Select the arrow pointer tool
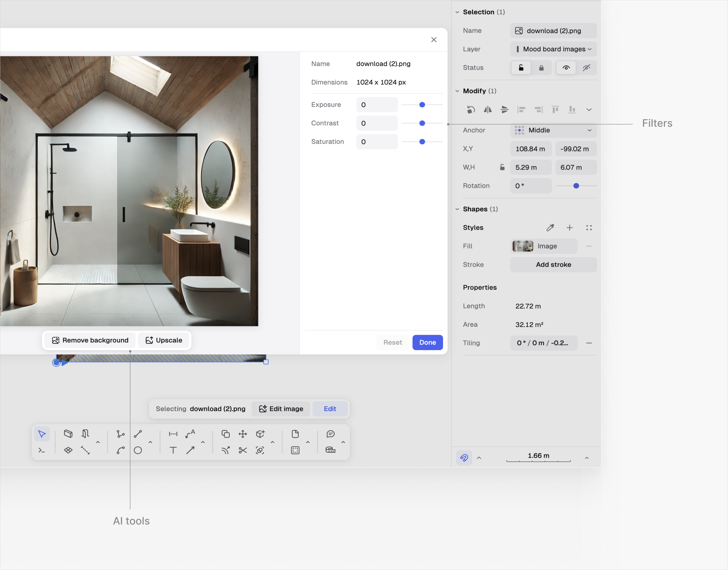This screenshot has height=570, width=728. click(x=42, y=434)
